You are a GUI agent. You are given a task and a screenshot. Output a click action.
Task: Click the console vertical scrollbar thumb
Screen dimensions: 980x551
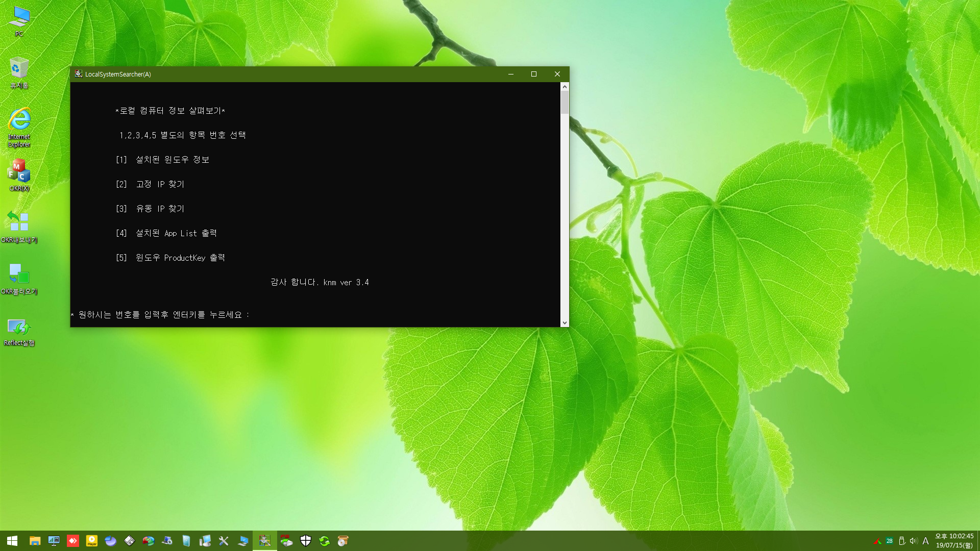pos(565,103)
